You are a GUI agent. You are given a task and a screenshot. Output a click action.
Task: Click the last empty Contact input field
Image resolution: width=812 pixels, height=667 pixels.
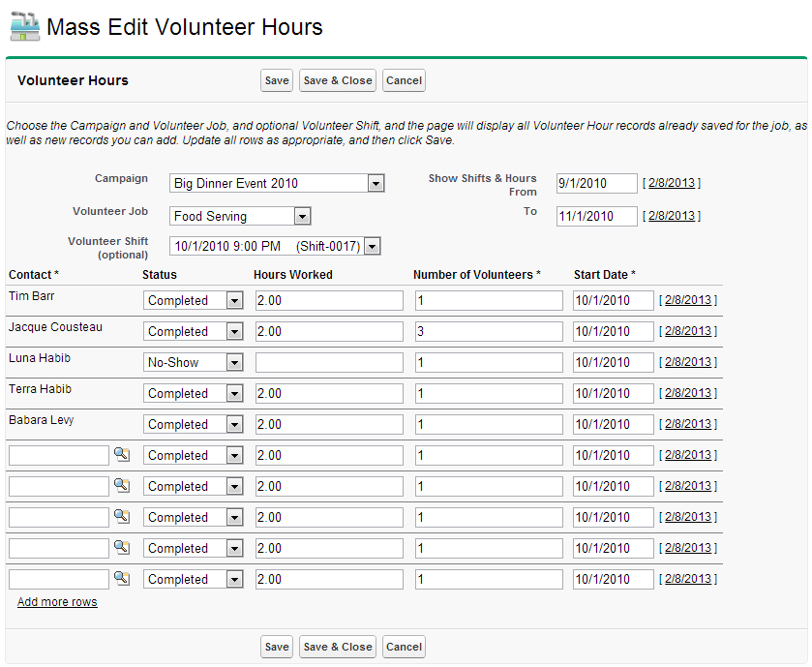59,580
